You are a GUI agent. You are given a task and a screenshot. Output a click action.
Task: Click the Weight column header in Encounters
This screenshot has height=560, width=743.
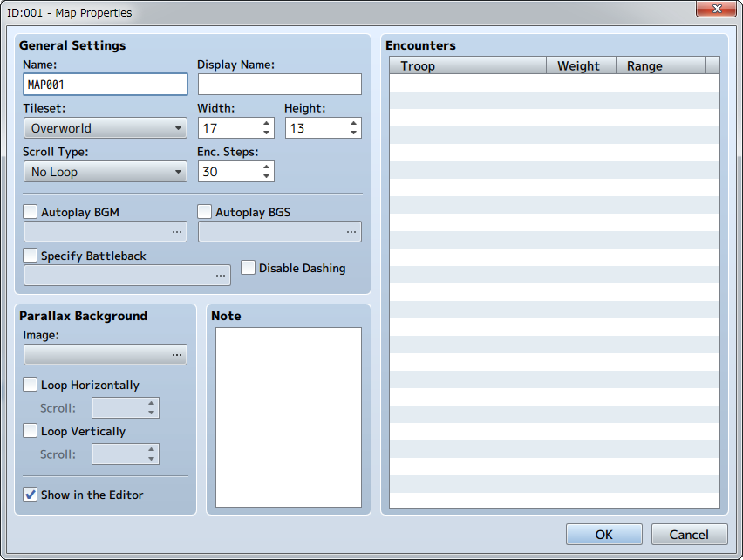(x=581, y=65)
